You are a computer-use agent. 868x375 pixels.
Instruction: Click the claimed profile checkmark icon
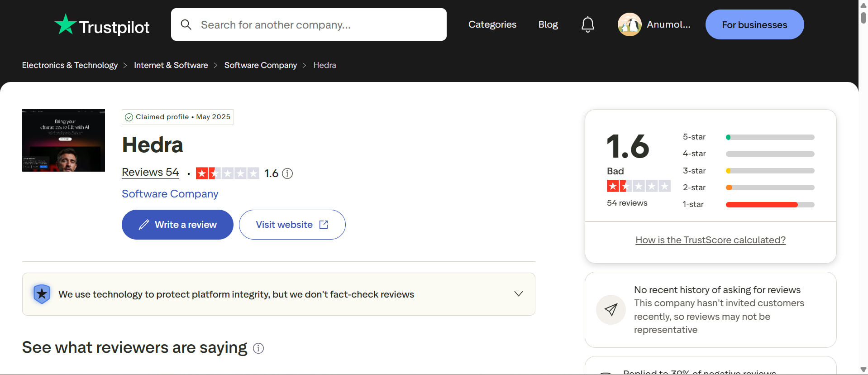pyautogui.click(x=129, y=117)
